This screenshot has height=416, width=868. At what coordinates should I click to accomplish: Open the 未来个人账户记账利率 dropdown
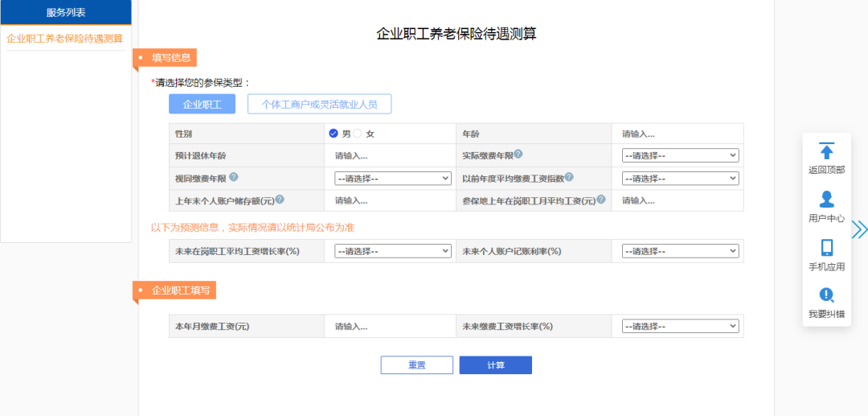(680, 251)
